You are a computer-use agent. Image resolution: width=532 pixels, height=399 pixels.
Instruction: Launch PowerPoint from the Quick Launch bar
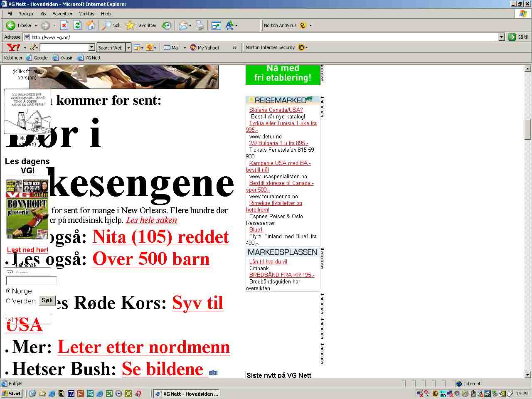pyautogui.click(x=81, y=394)
